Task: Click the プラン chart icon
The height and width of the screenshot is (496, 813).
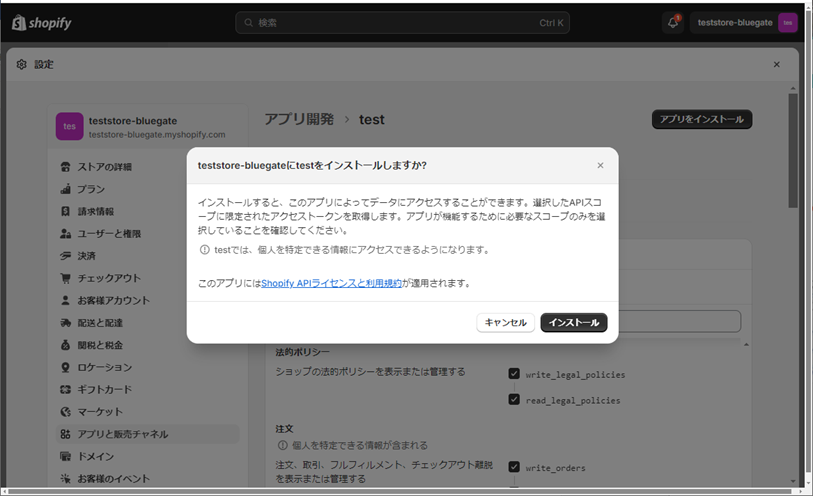Action: [x=66, y=189]
